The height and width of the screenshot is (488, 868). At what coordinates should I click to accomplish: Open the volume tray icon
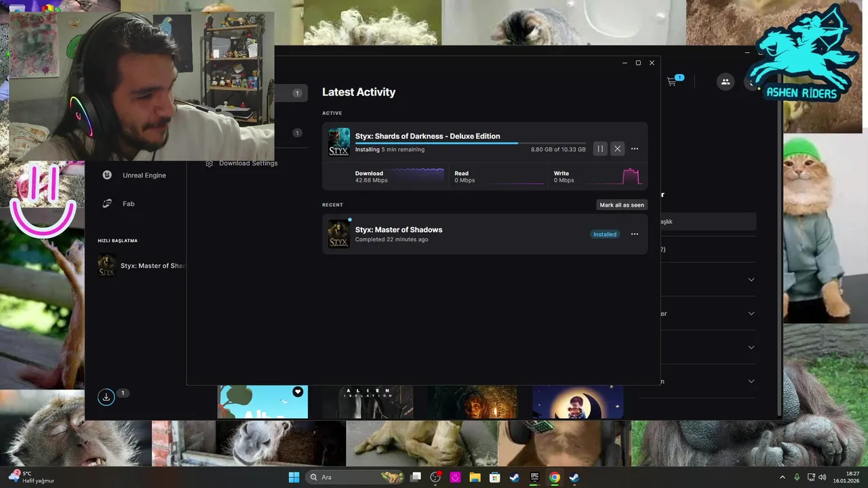click(x=823, y=477)
